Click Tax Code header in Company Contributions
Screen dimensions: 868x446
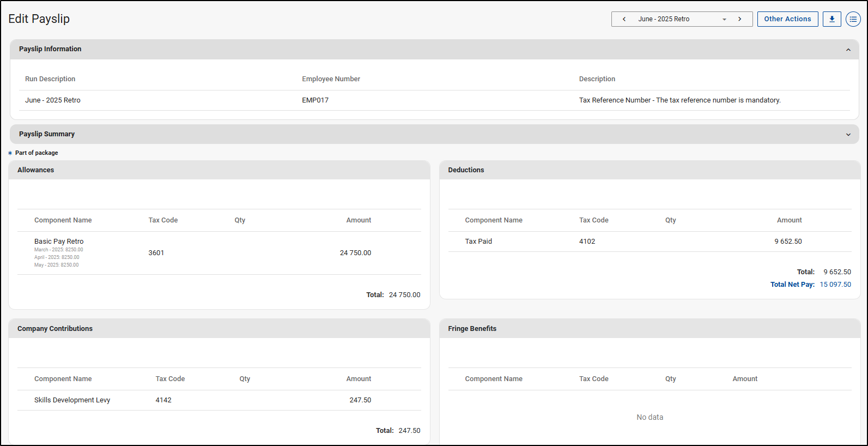(170, 379)
